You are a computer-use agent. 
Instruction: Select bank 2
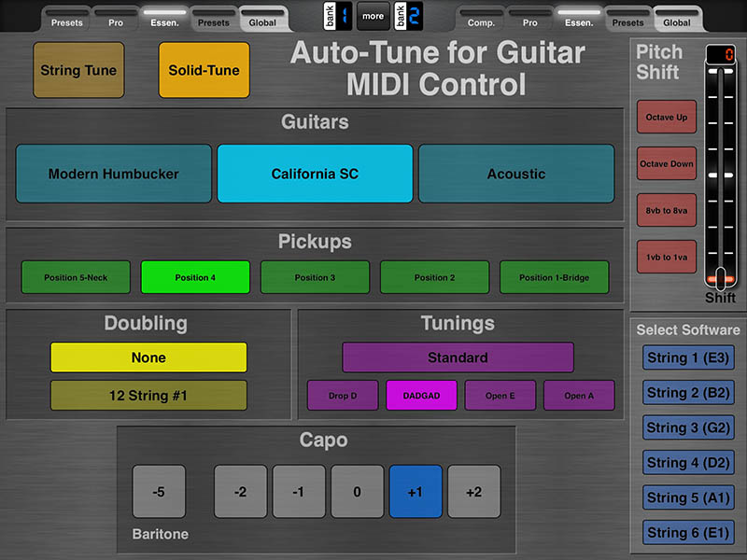(x=408, y=16)
